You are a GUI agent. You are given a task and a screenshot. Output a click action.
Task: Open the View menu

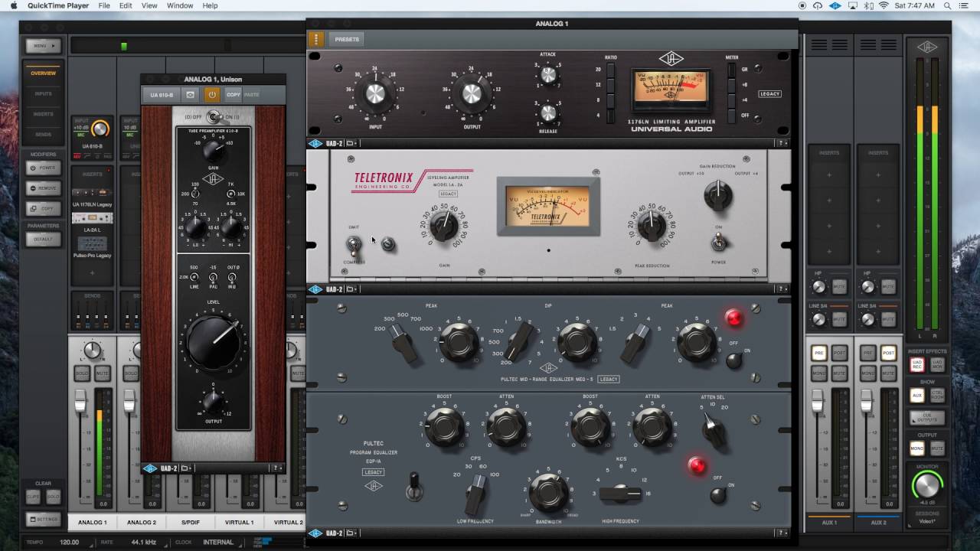[149, 5]
